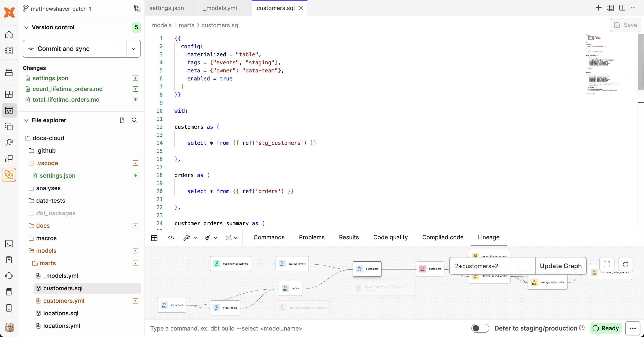Open the terminal icon in sidebar
The height and width of the screenshot is (337, 644).
(9, 244)
